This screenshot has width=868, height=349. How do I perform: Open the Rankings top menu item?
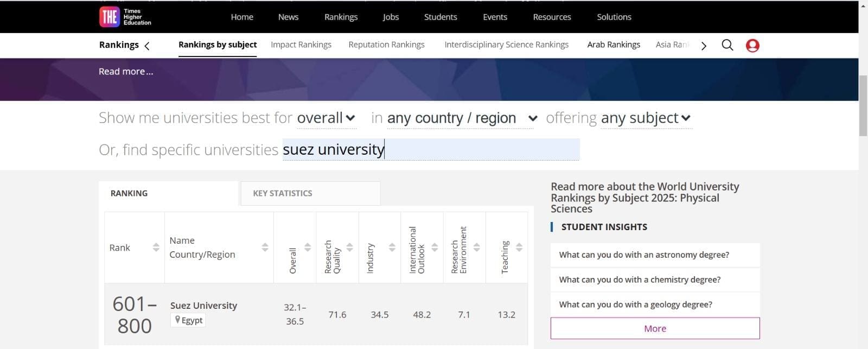coord(341,17)
